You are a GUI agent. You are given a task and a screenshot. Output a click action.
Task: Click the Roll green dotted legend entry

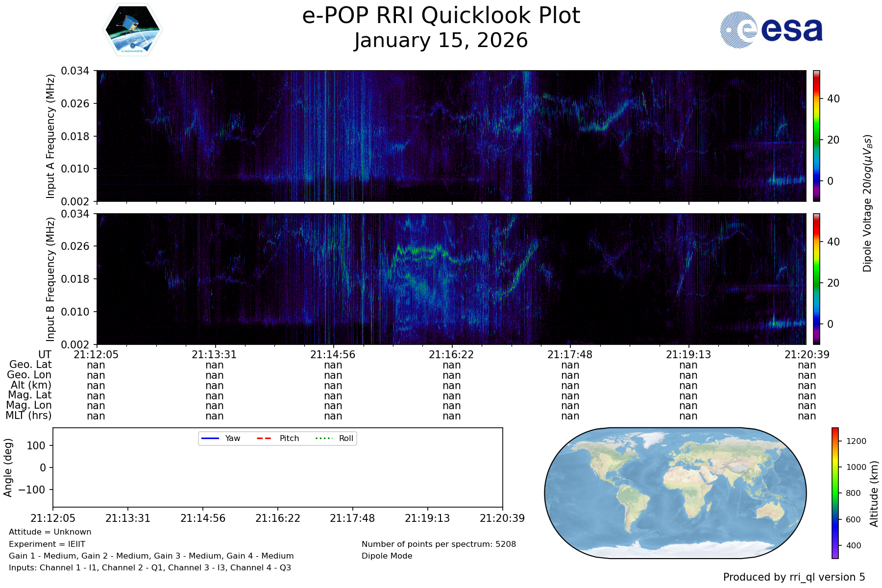[335, 438]
